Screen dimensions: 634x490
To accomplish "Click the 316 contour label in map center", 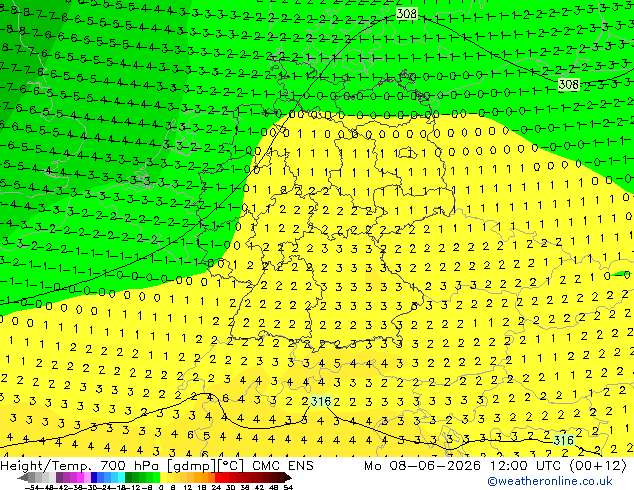I will tap(321, 401).
